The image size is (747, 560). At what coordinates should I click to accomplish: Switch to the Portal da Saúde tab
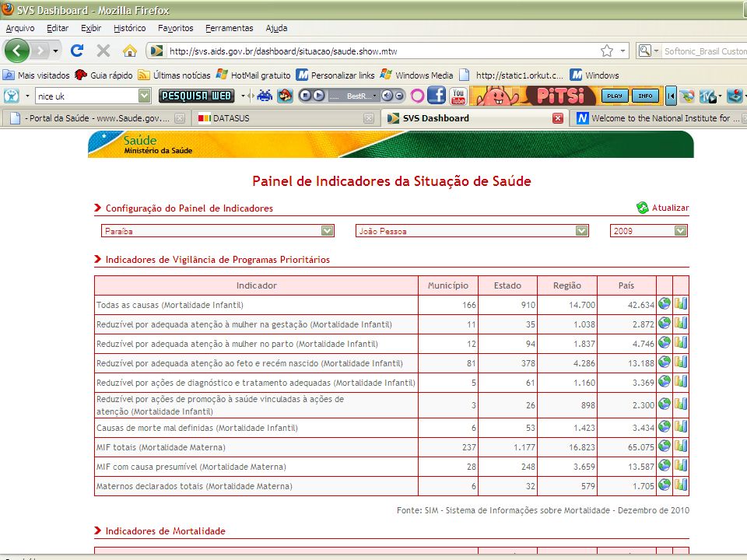pos(96,118)
